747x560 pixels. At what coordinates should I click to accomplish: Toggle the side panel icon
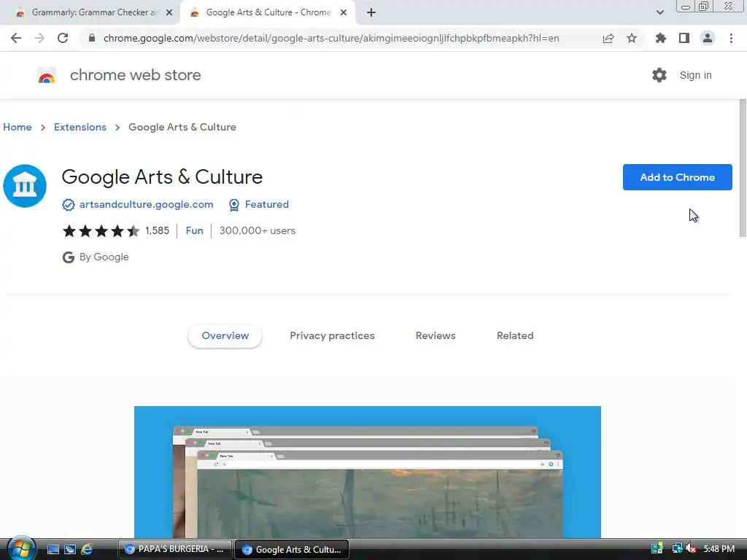pos(684,38)
